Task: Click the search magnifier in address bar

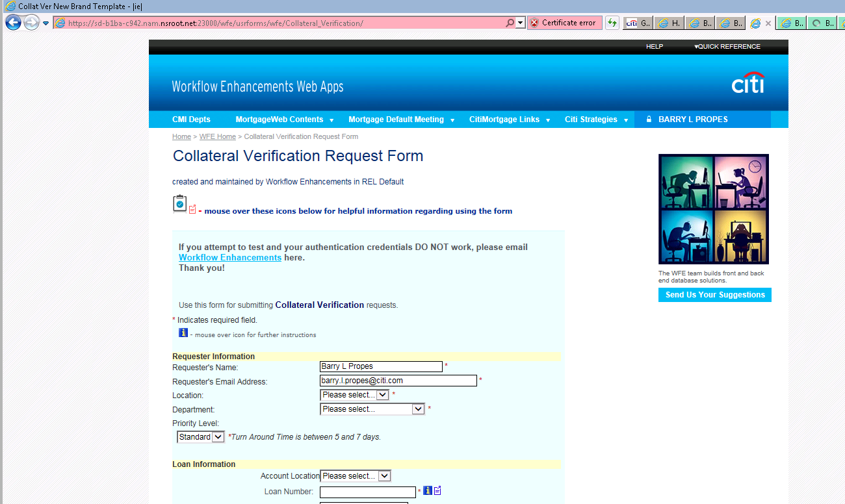Action: [x=510, y=23]
